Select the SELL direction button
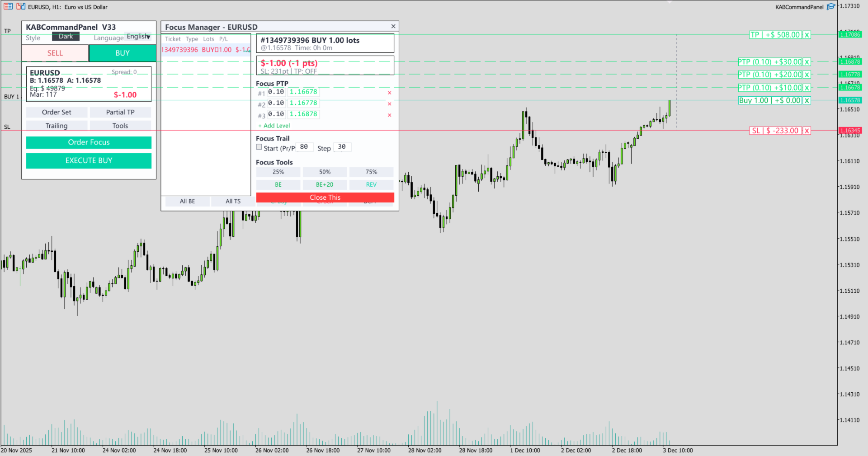Image resolution: width=868 pixels, height=456 pixels. (55, 53)
